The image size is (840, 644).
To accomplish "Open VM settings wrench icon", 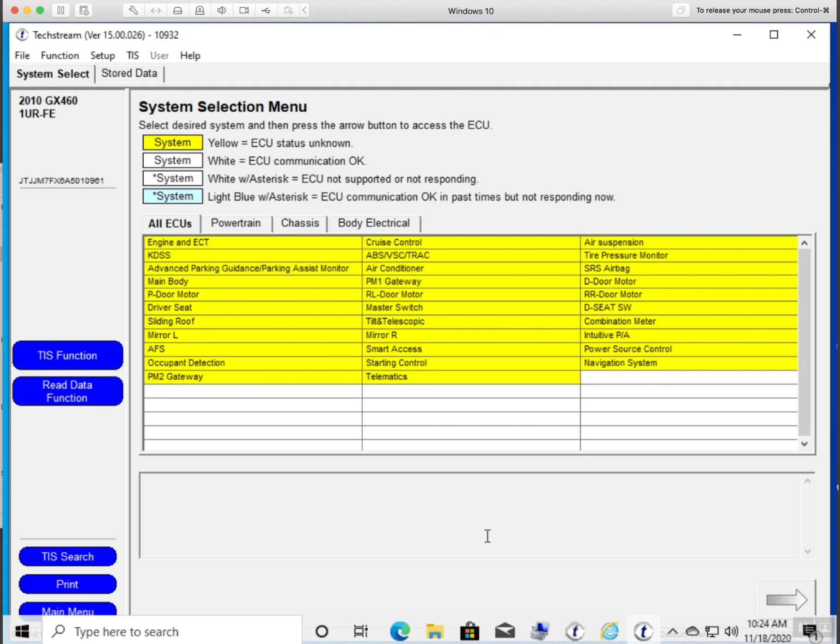I will pyautogui.click(x=133, y=10).
